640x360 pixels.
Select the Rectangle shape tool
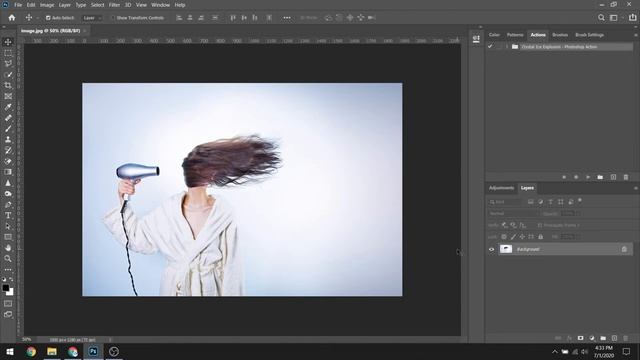point(8,237)
